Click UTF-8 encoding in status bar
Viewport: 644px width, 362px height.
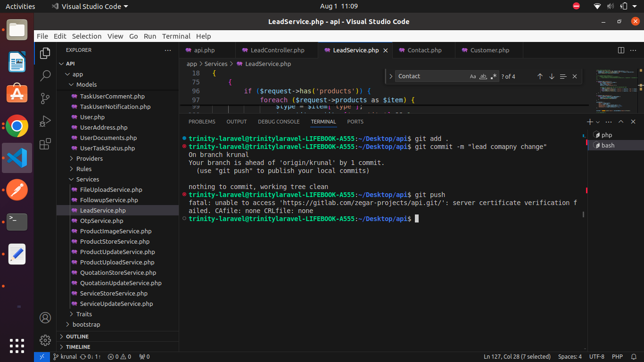(597, 357)
